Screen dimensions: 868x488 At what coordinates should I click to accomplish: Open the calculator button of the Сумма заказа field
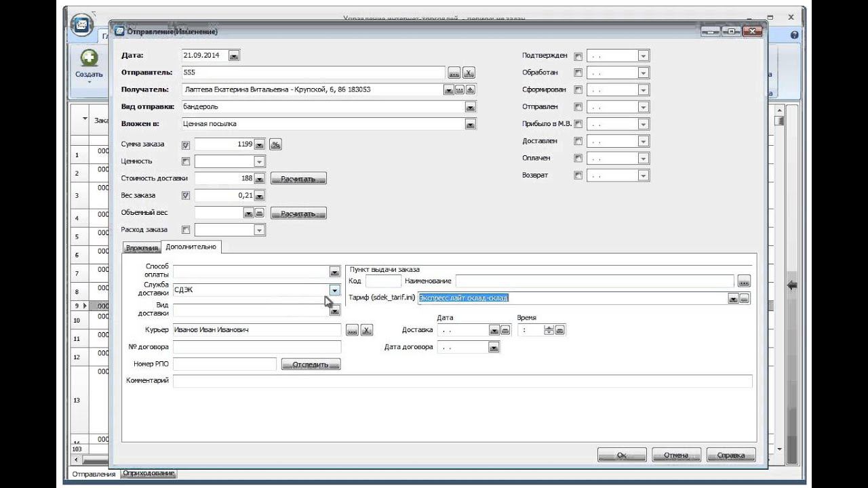point(259,144)
